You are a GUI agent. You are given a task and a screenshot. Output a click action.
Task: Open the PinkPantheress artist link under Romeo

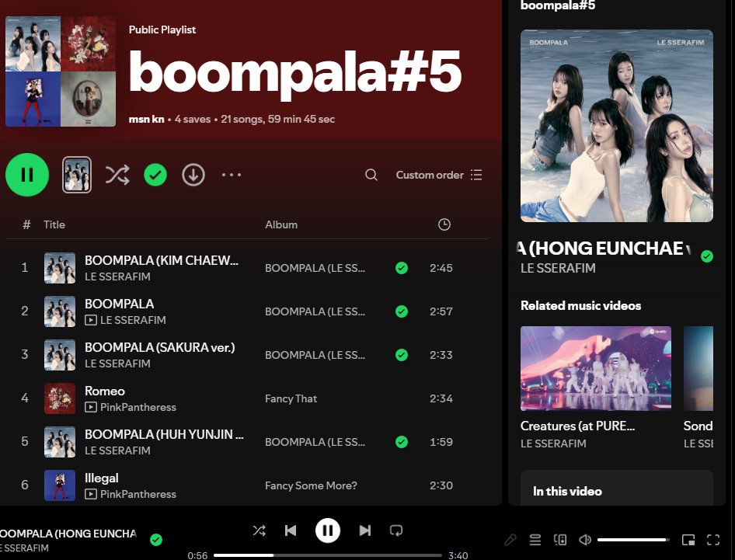(x=138, y=407)
